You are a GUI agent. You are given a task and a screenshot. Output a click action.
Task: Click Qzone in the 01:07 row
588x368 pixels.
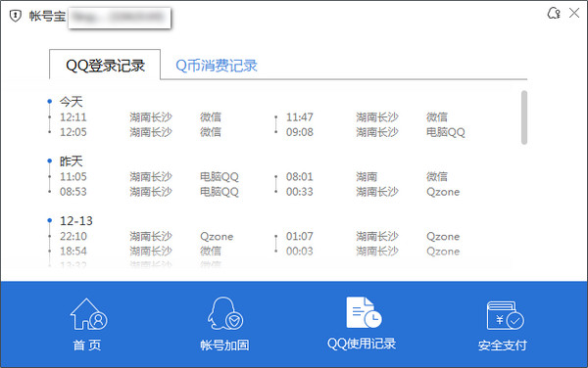pyautogui.click(x=443, y=236)
